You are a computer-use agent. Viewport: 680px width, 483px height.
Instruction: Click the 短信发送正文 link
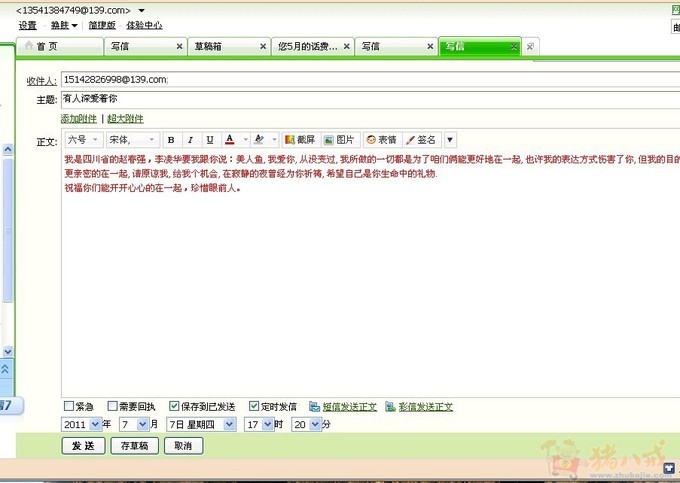(x=350, y=407)
